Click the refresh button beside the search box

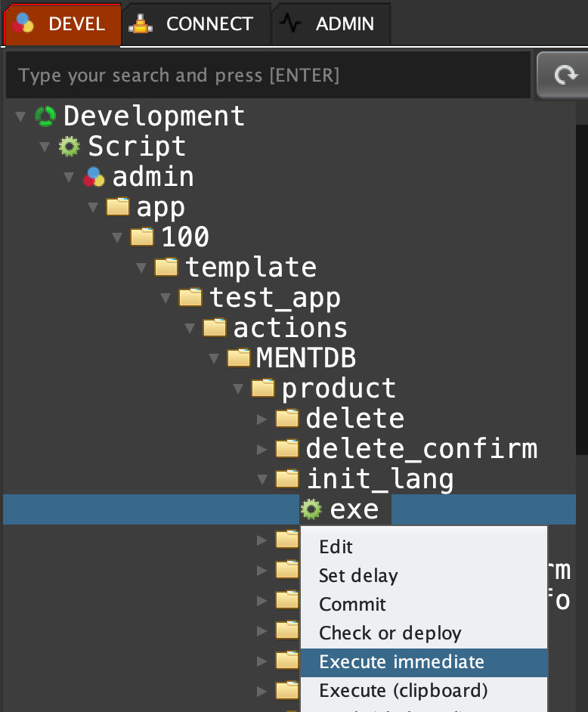[562, 75]
